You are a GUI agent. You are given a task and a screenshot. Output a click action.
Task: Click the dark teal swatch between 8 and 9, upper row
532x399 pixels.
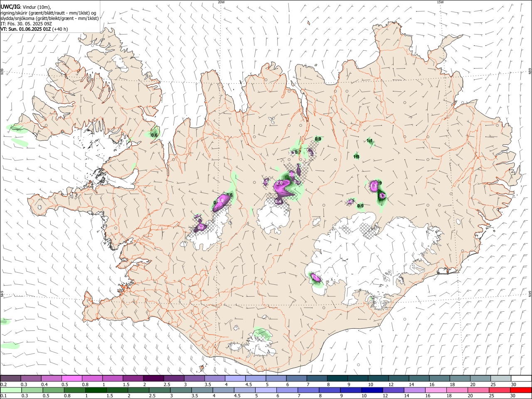337,379
